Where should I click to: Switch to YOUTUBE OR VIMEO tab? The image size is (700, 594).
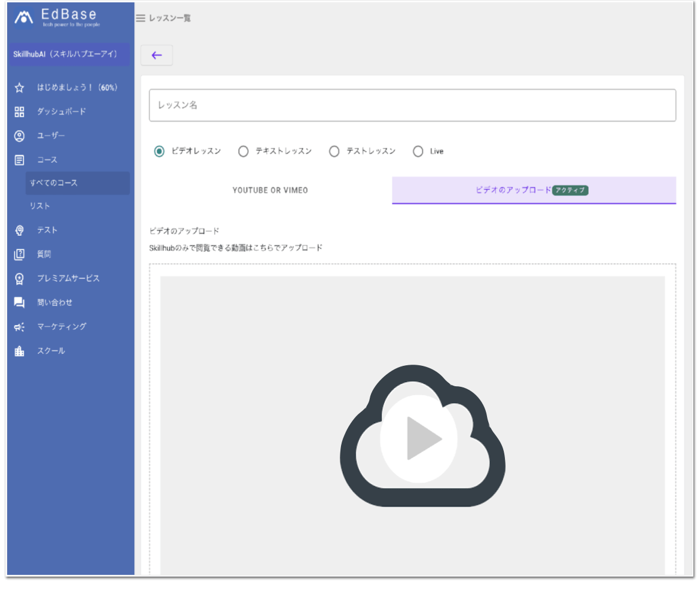pyautogui.click(x=270, y=190)
